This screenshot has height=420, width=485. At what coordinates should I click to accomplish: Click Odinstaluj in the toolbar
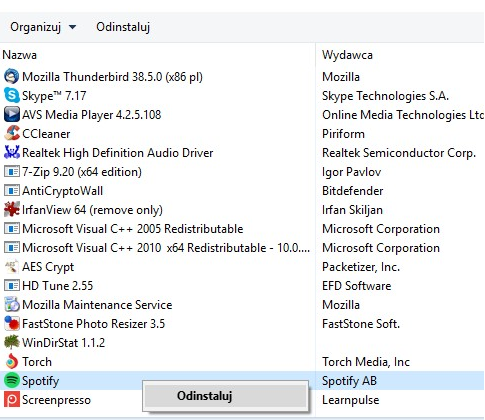(123, 27)
